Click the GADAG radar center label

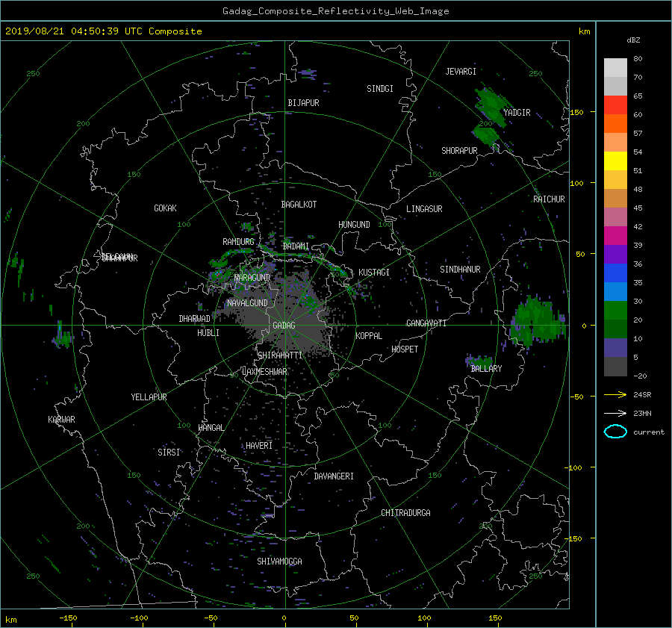point(284,326)
